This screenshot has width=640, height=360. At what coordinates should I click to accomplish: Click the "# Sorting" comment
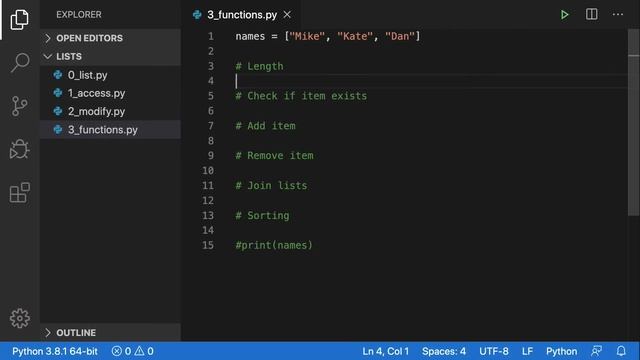(262, 216)
